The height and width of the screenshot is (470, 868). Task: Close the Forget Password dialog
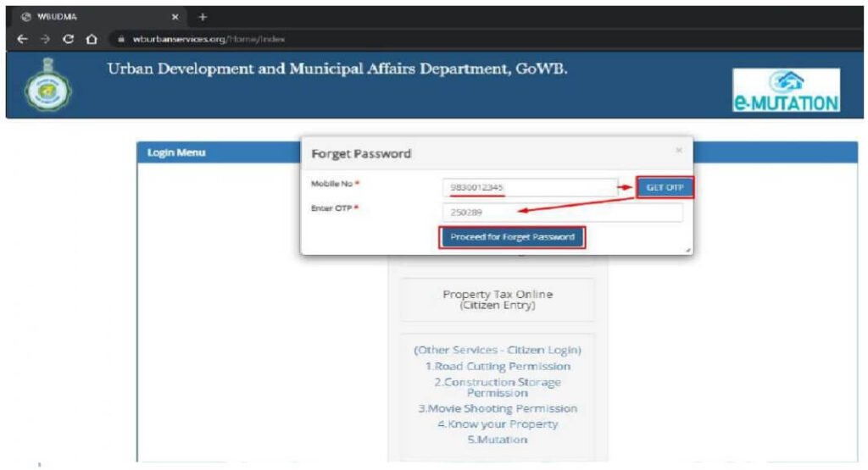(x=679, y=151)
